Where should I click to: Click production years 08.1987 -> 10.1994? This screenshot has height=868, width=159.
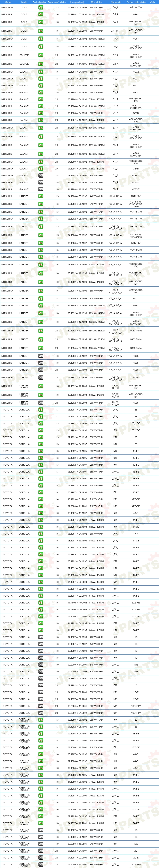[77, 540]
